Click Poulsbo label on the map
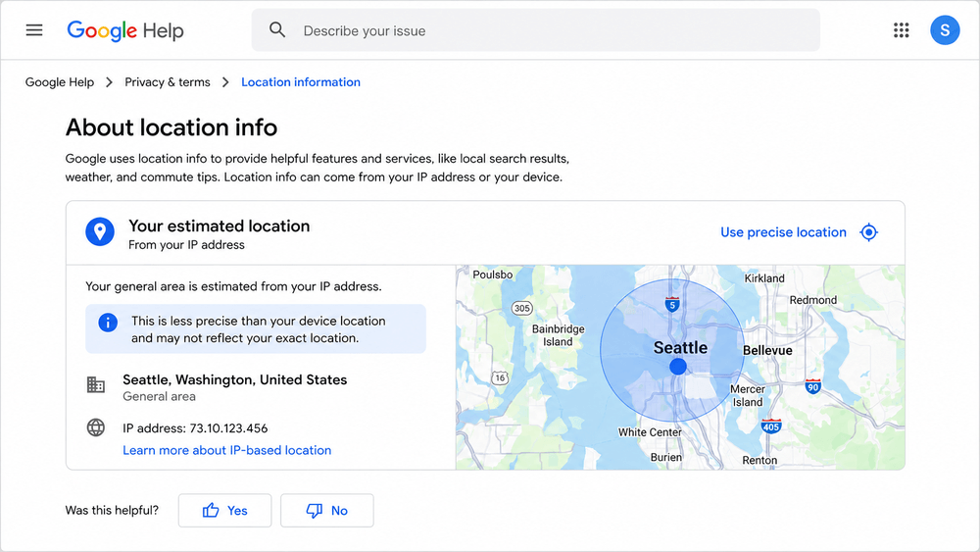The width and height of the screenshot is (980, 552). 493,275
